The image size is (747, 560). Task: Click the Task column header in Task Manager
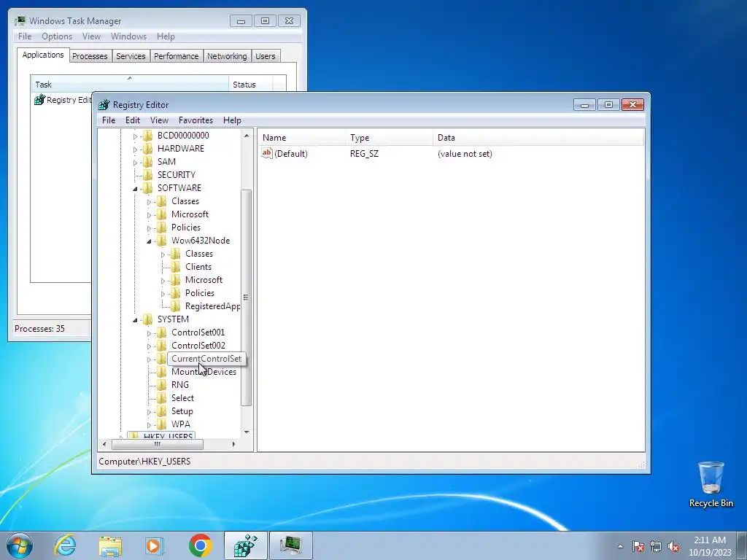(x=130, y=85)
